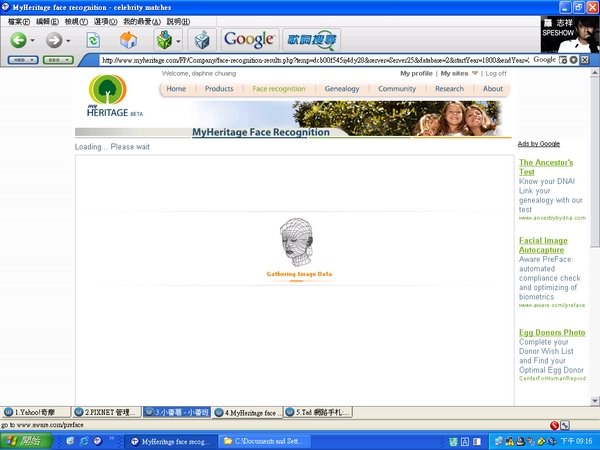Open the 編輯(E) menu
The image size is (600, 450).
(47, 21)
